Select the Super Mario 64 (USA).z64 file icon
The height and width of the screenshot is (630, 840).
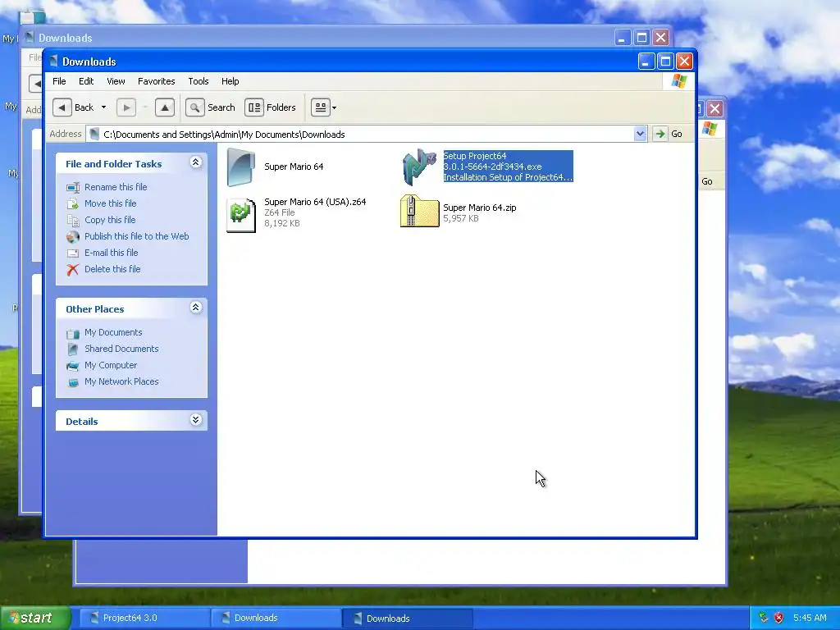coord(241,214)
